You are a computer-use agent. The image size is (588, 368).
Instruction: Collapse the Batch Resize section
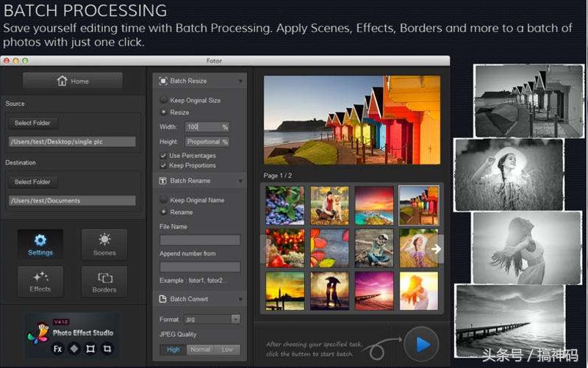click(240, 81)
